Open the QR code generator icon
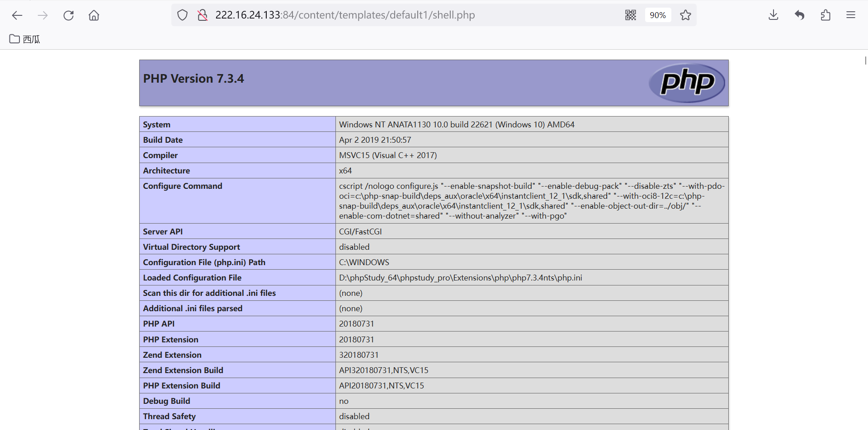The image size is (868, 430). pyautogui.click(x=631, y=15)
